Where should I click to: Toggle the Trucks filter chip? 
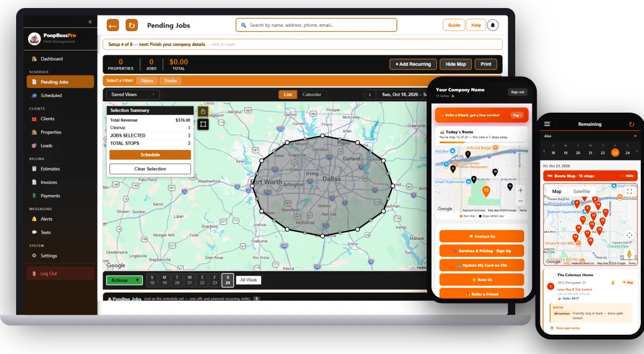click(171, 81)
